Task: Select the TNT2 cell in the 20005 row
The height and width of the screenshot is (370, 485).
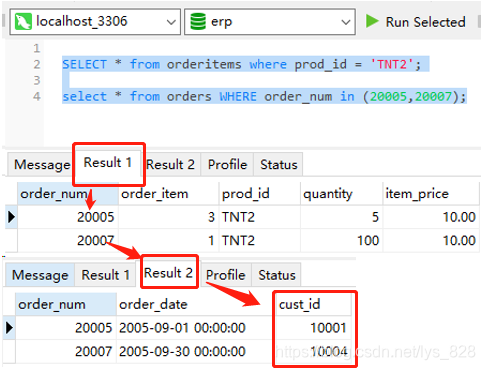Action: tap(259, 217)
